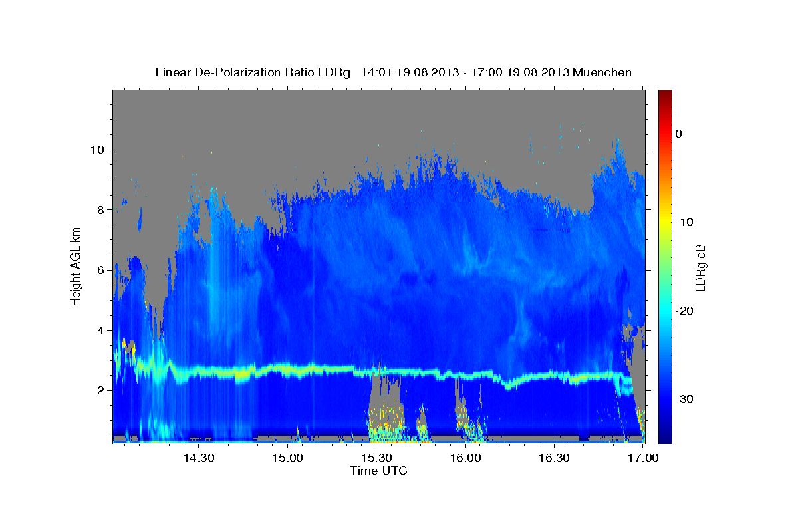Click the 16:00 time tick label
Image resolution: width=798 pixels, height=532 pixels.
pos(466,458)
